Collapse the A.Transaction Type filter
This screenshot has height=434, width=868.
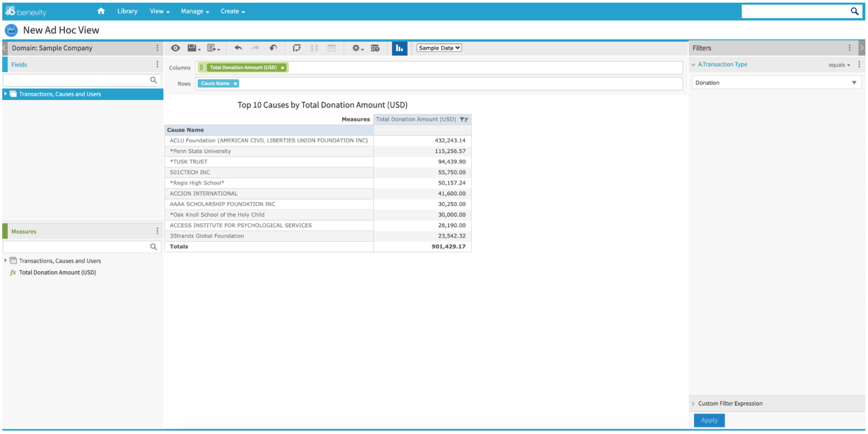click(693, 64)
